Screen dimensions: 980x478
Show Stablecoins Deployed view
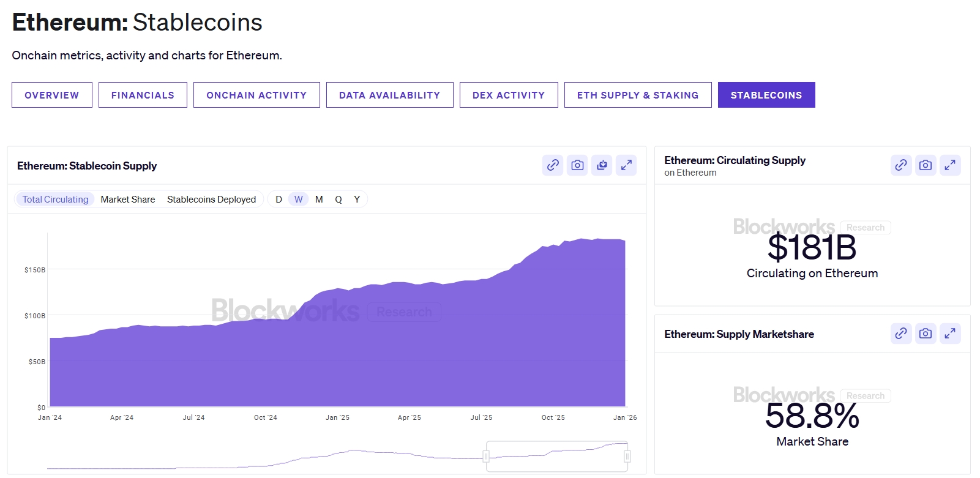tap(211, 200)
